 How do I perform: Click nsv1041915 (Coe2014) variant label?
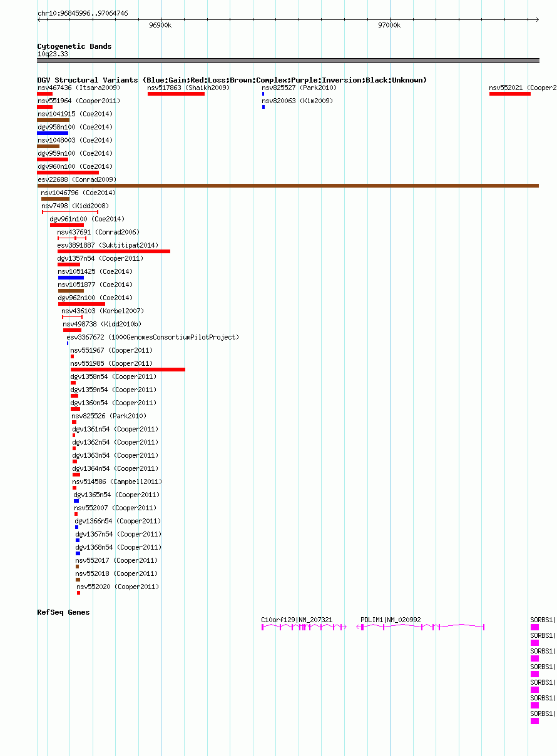coord(75,114)
